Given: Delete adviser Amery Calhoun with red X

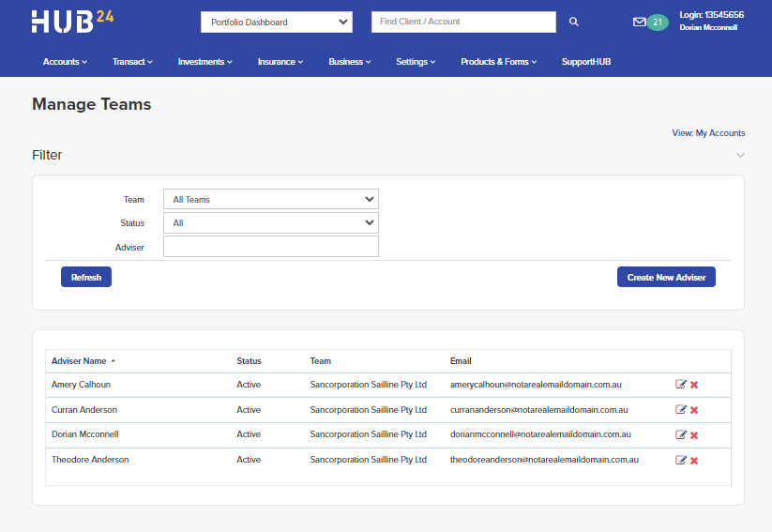Looking at the screenshot, I should click(x=694, y=385).
